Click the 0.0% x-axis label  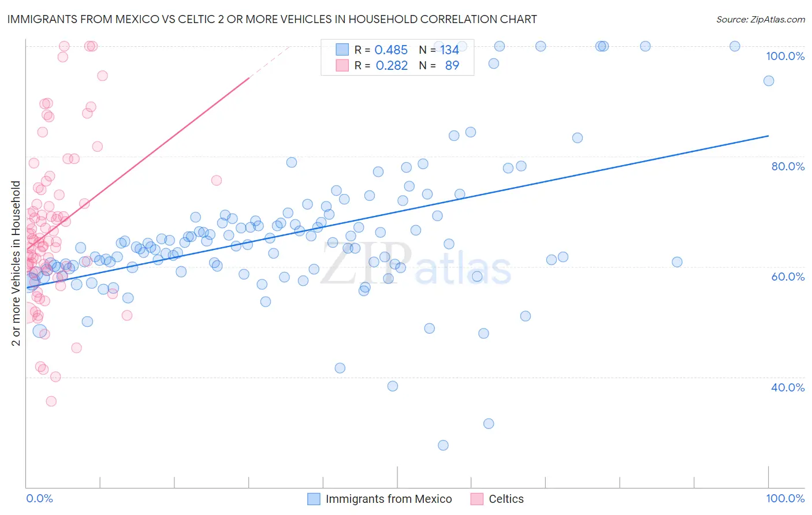(39, 498)
